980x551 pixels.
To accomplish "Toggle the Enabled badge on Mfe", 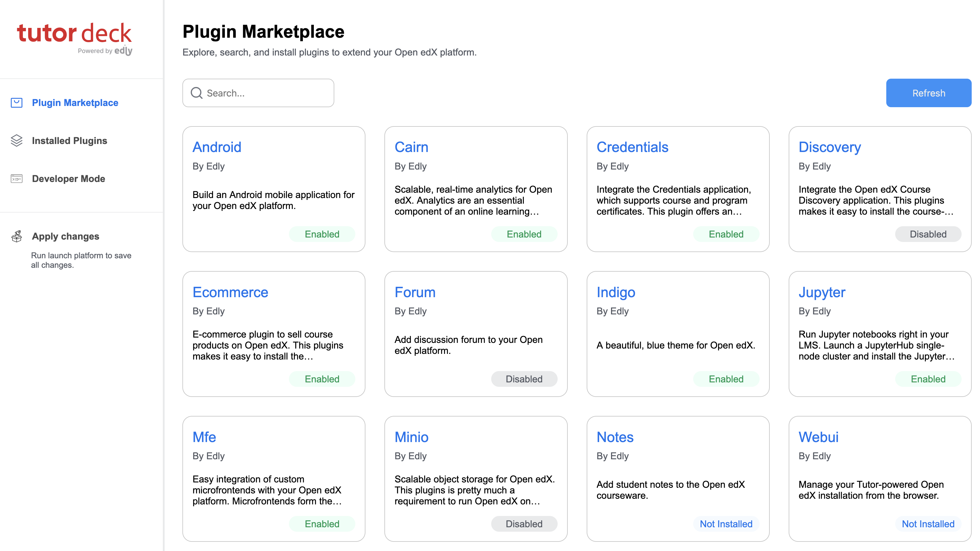I will click(x=322, y=524).
